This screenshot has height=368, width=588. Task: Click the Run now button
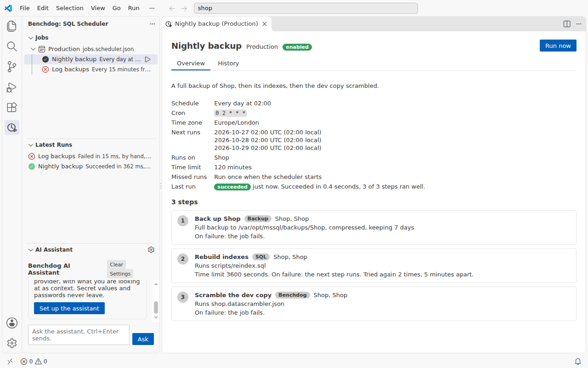(558, 46)
